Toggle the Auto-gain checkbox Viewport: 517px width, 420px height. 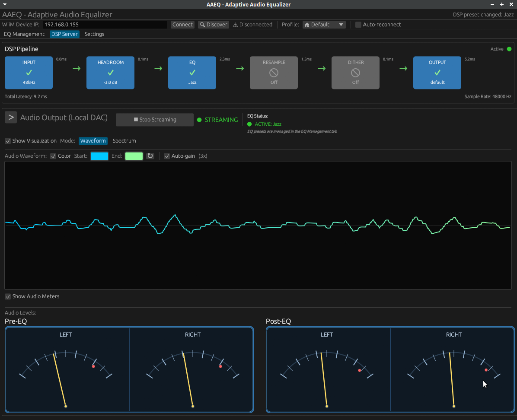click(x=167, y=156)
